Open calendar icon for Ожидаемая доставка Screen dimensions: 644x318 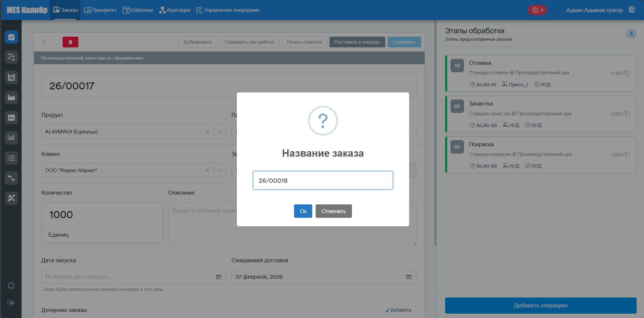(409, 277)
